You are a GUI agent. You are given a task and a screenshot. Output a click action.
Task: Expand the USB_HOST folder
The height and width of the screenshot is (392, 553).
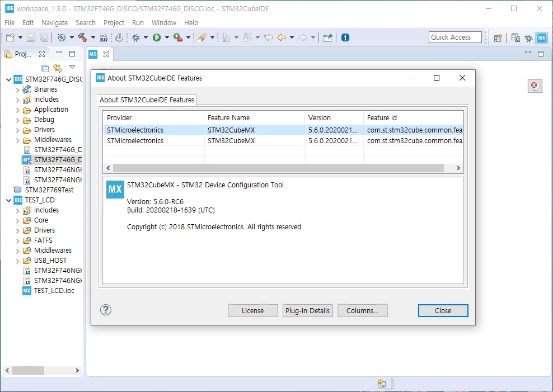tap(18, 261)
